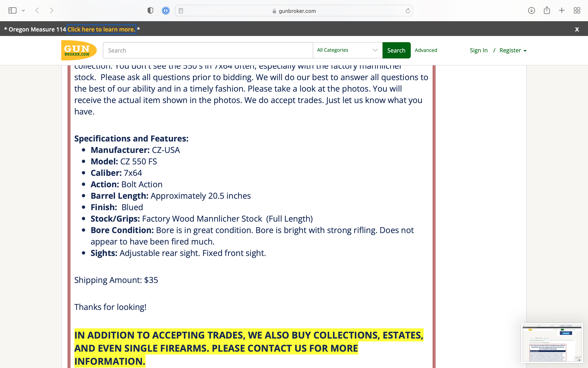Dismiss the Oregon Measure 114 banner
This screenshot has width=588, height=368.
pos(577,29)
